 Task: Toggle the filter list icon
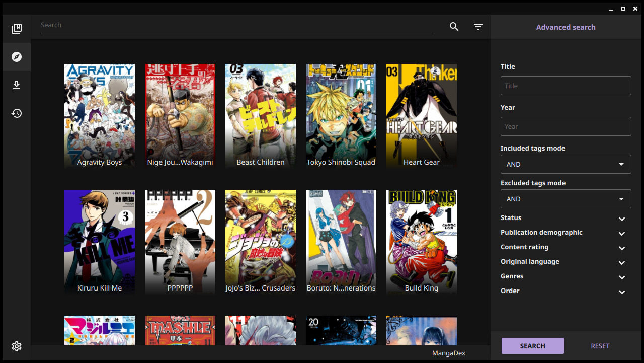click(478, 27)
